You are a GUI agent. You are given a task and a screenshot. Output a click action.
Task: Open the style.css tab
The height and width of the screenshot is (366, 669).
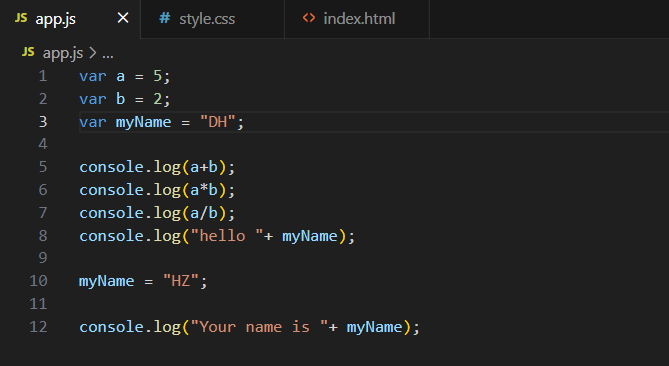[212, 19]
